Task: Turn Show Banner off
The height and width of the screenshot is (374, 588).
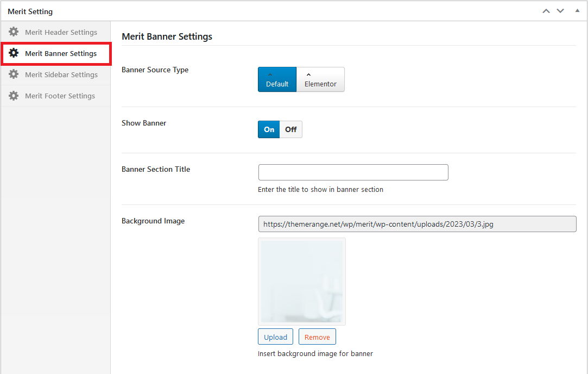Action: coord(291,129)
